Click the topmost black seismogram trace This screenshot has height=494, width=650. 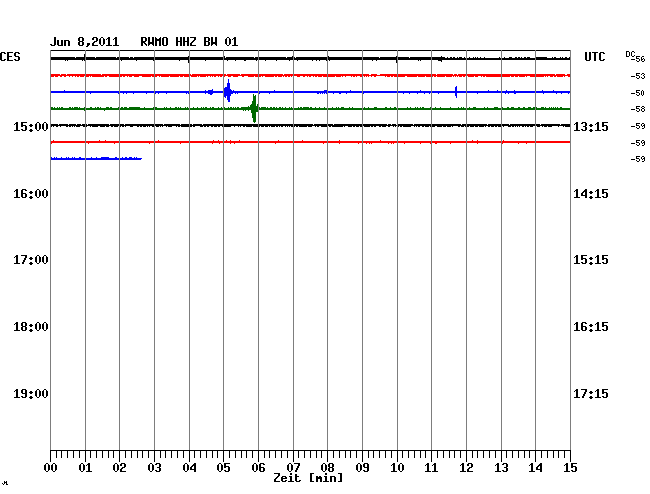point(310,59)
